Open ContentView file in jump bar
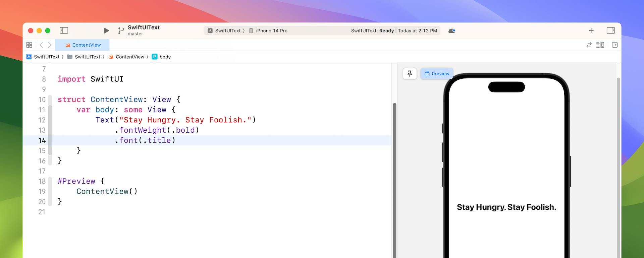644x258 pixels. [x=126, y=57]
